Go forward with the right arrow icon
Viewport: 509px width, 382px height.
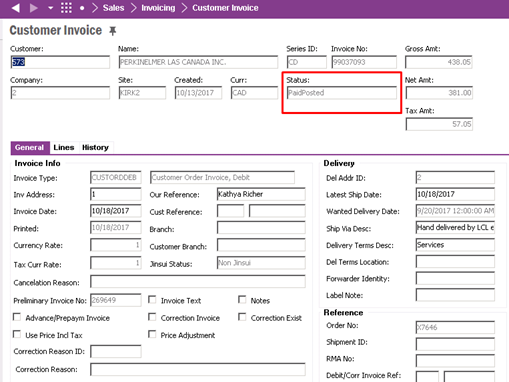click(34, 8)
